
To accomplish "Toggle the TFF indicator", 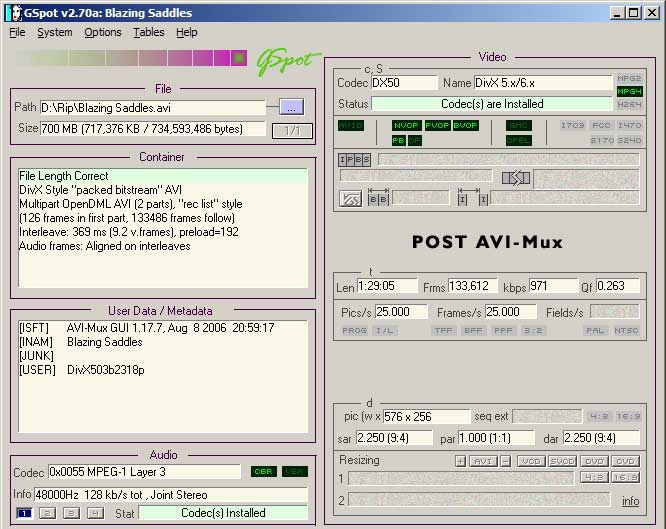I will coord(443,331).
